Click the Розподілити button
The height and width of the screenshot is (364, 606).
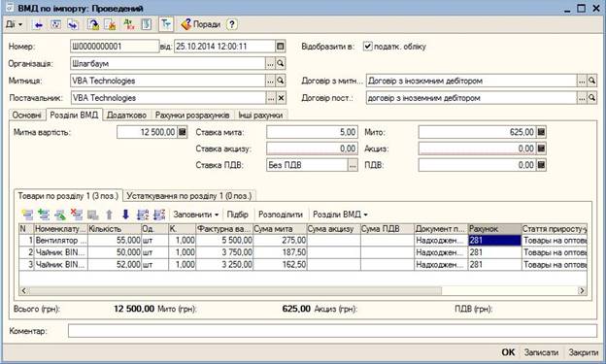click(x=281, y=215)
